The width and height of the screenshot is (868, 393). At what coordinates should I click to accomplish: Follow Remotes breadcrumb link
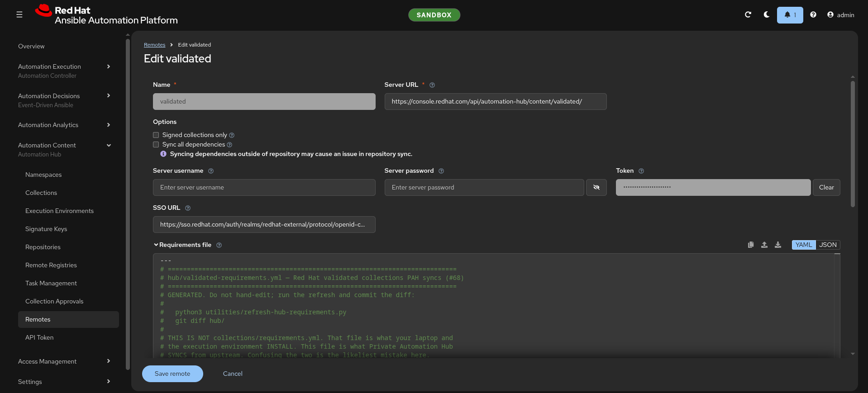(x=154, y=45)
